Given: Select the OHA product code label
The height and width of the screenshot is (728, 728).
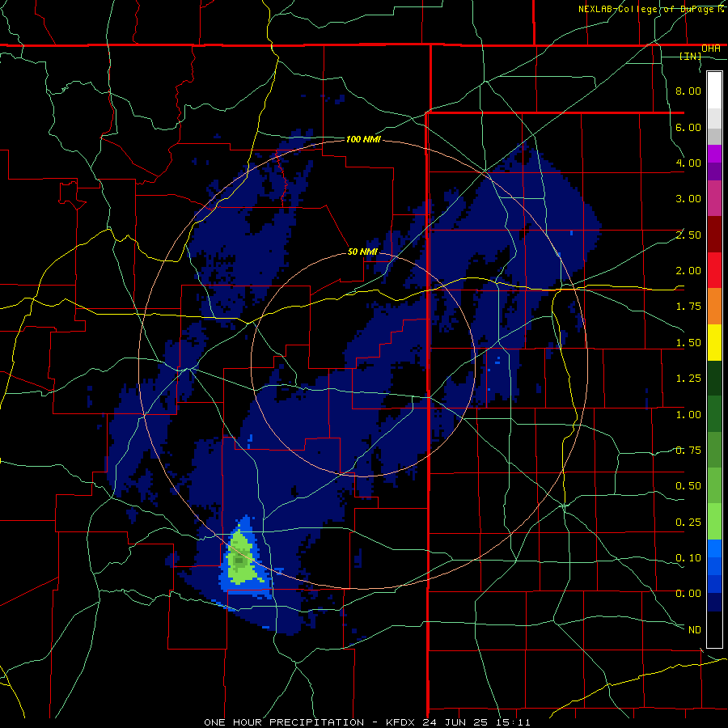Looking at the screenshot, I should [x=711, y=49].
